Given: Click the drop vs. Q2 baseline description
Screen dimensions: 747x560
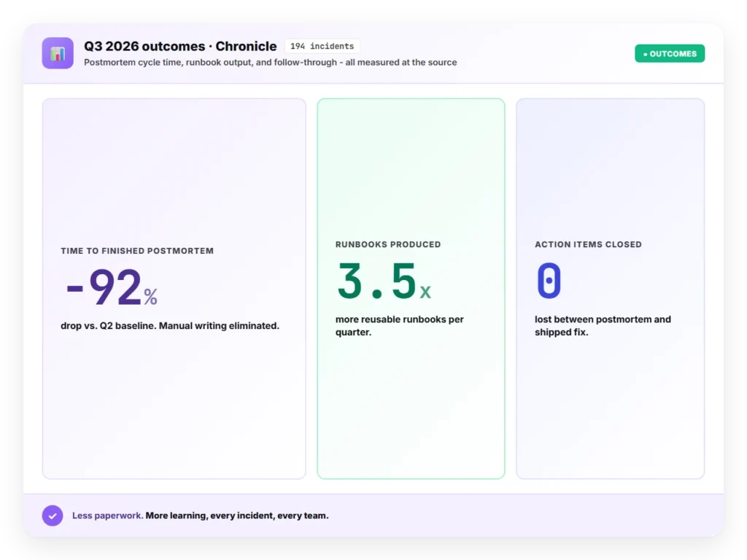Looking at the screenshot, I should click(x=170, y=326).
